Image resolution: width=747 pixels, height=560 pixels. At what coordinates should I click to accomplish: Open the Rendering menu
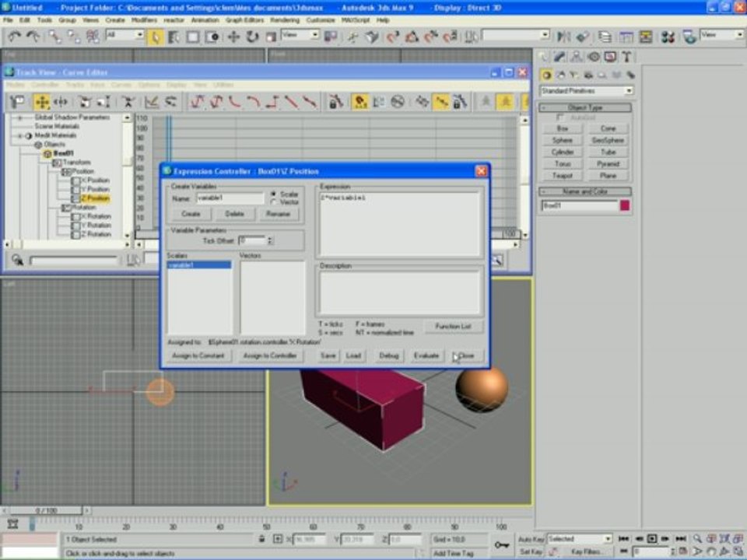point(285,20)
